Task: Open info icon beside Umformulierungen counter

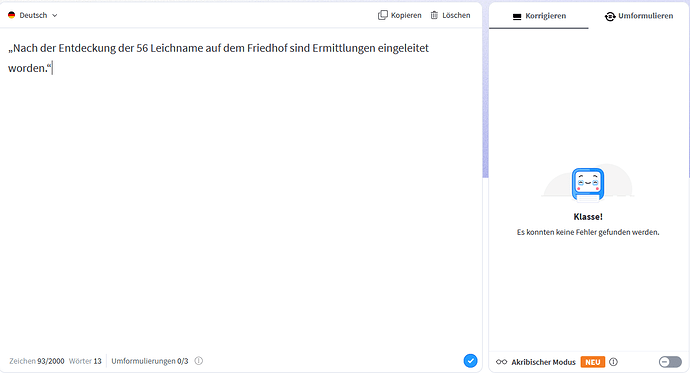Action: coord(199,361)
